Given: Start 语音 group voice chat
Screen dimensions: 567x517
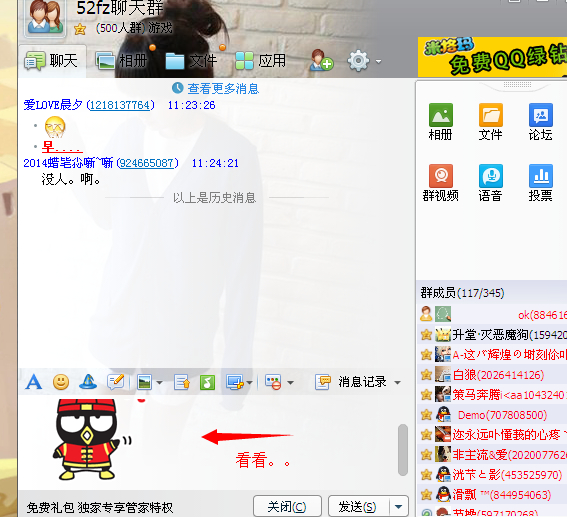Looking at the screenshot, I should tap(490, 183).
